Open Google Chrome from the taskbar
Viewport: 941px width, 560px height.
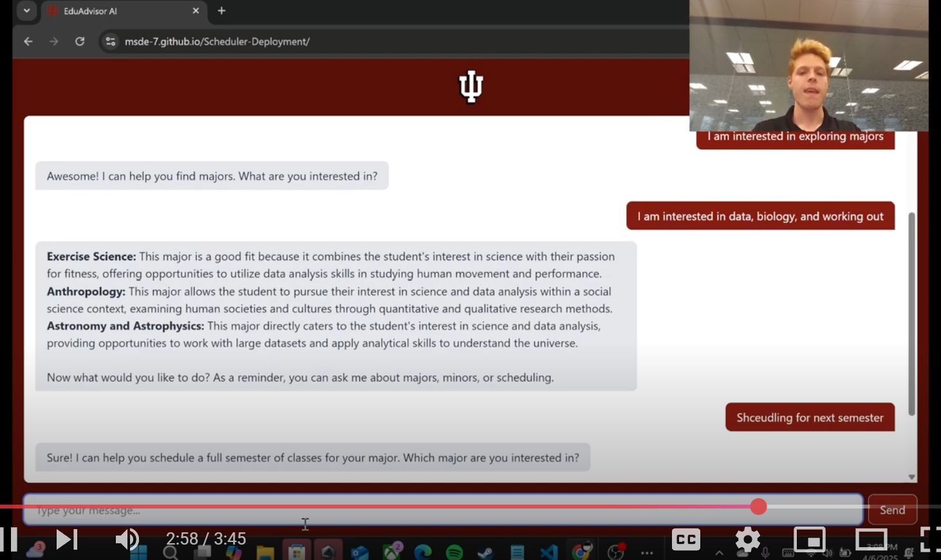click(581, 552)
